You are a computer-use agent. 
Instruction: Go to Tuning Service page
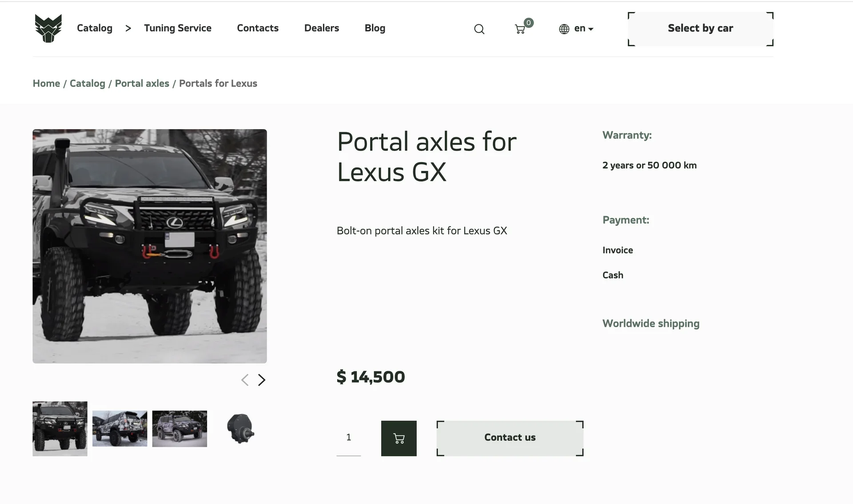click(x=178, y=28)
